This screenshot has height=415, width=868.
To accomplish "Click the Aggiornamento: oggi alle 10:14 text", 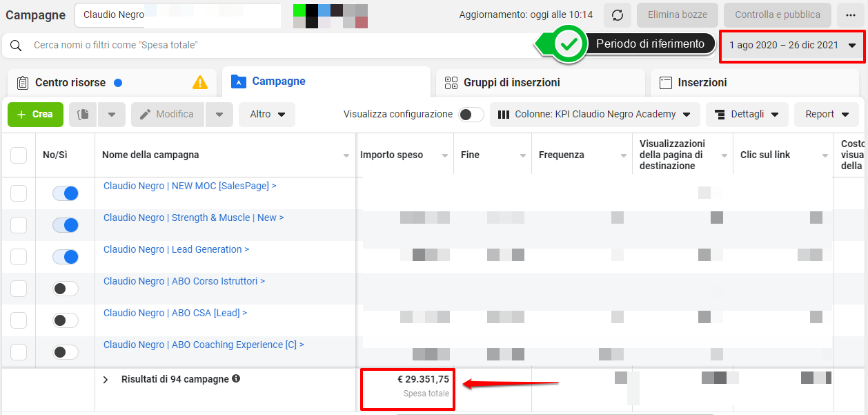I will coord(526,15).
